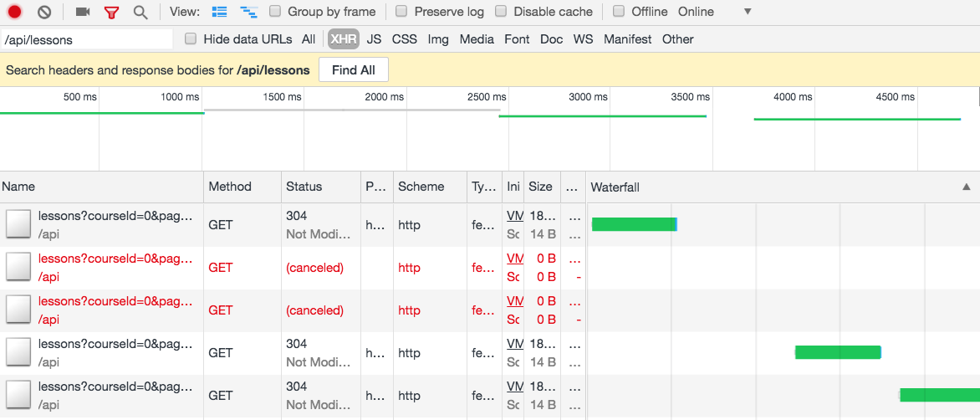This screenshot has width=980, height=420.
Task: Show overview using the waterfall view icon
Action: (x=248, y=12)
